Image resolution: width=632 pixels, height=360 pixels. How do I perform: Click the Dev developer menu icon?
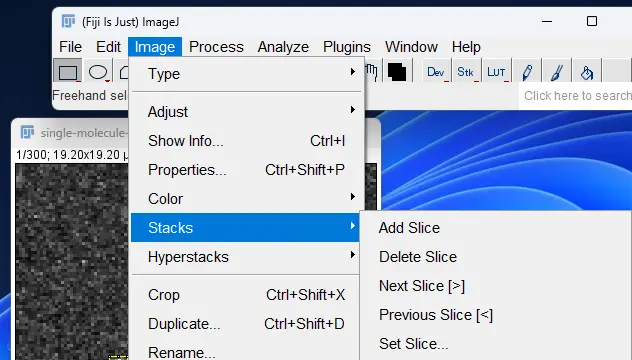436,72
